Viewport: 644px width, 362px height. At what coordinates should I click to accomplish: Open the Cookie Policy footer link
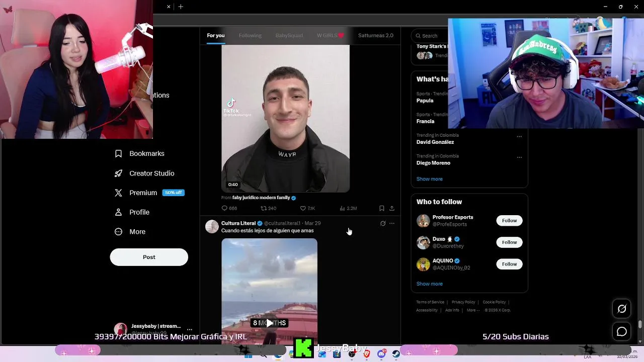pyautogui.click(x=494, y=302)
